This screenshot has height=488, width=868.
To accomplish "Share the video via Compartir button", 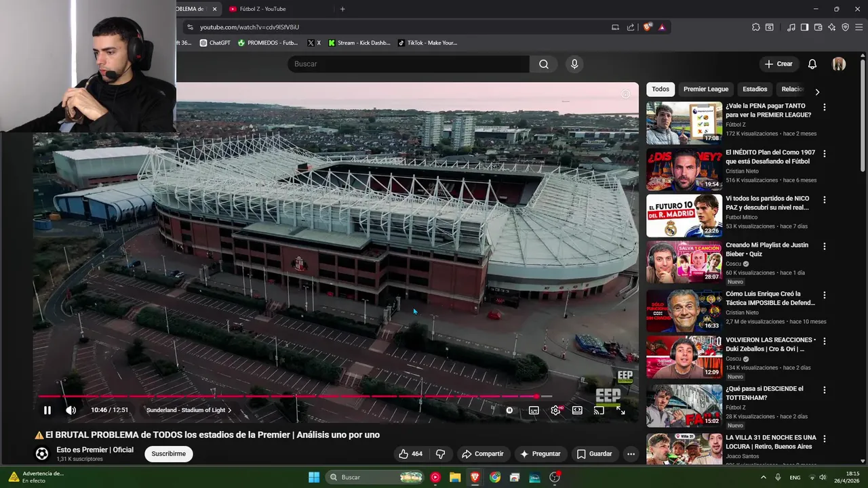I will (482, 454).
